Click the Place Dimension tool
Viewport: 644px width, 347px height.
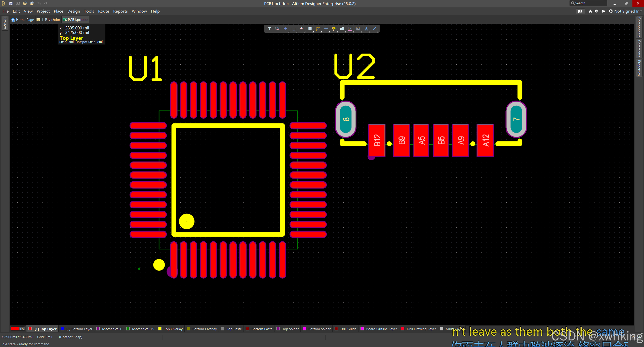click(358, 29)
